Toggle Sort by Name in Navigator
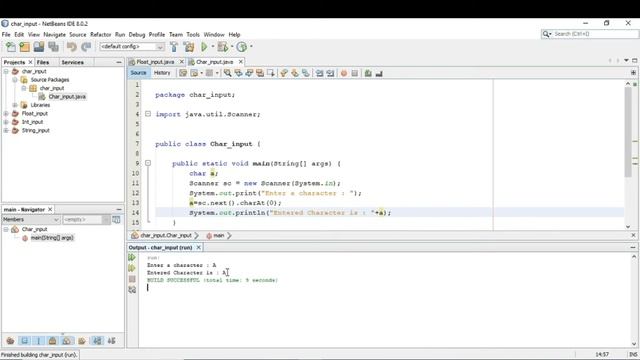This screenshot has width=640, height=360. point(97,340)
